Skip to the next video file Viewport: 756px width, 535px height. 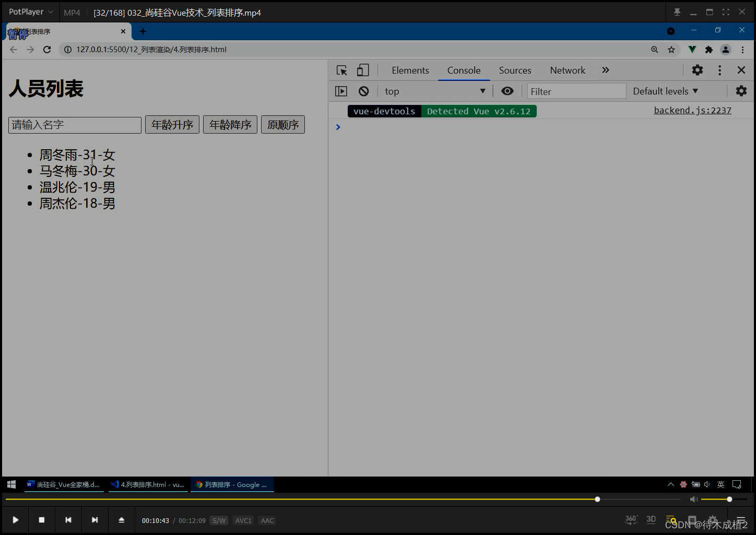click(x=95, y=520)
